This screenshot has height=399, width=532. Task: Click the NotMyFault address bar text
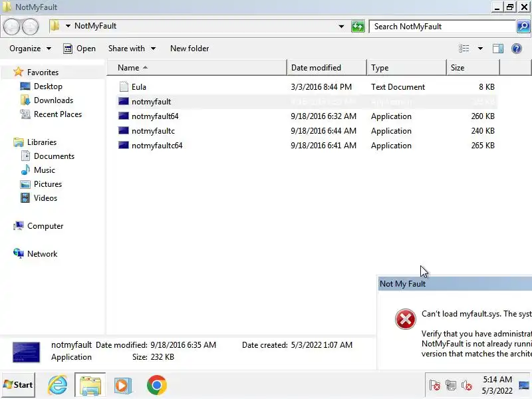click(x=95, y=26)
